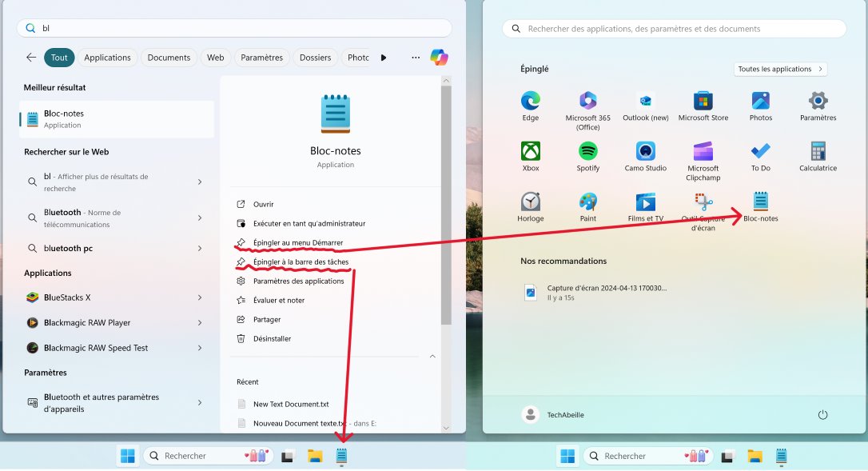868x471 pixels.
Task: Show more filter tabs with the arrow
Action: (x=384, y=58)
